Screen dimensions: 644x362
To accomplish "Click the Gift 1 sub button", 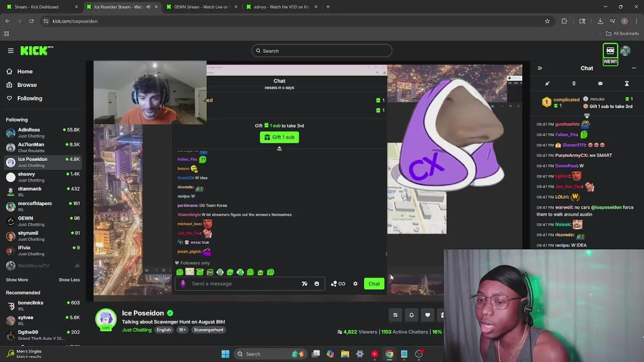I will click(x=279, y=137).
